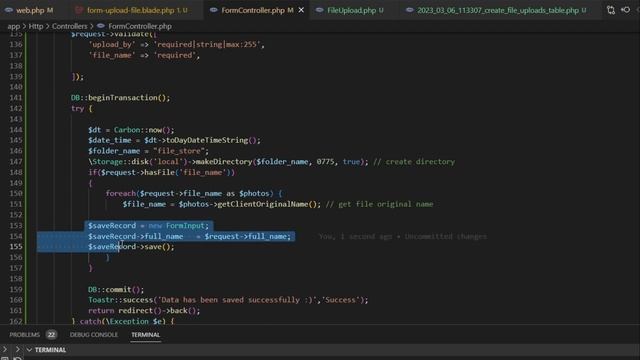Click the PHP icon in FormController.php breadcrumb
The height and width of the screenshot is (360, 640).
tap(101, 26)
